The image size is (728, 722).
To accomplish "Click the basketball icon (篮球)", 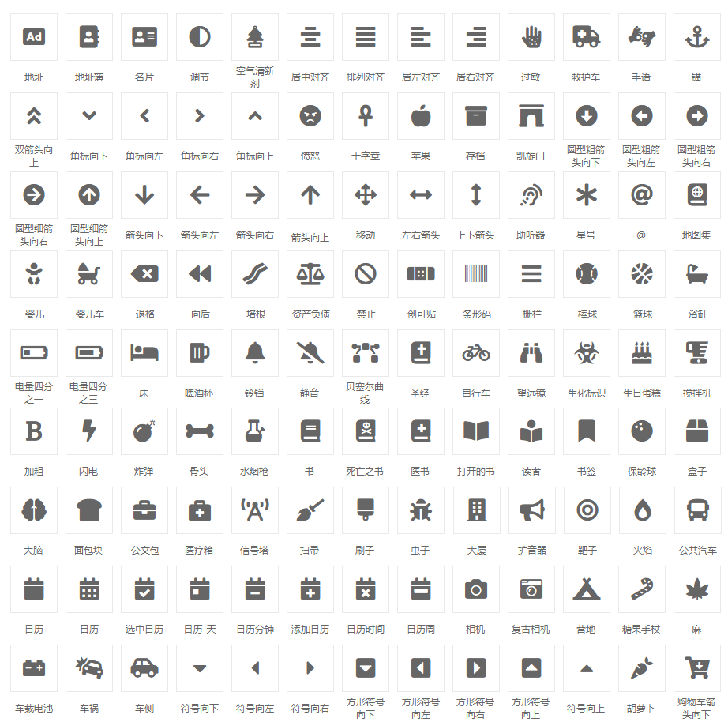I will click(x=642, y=274).
